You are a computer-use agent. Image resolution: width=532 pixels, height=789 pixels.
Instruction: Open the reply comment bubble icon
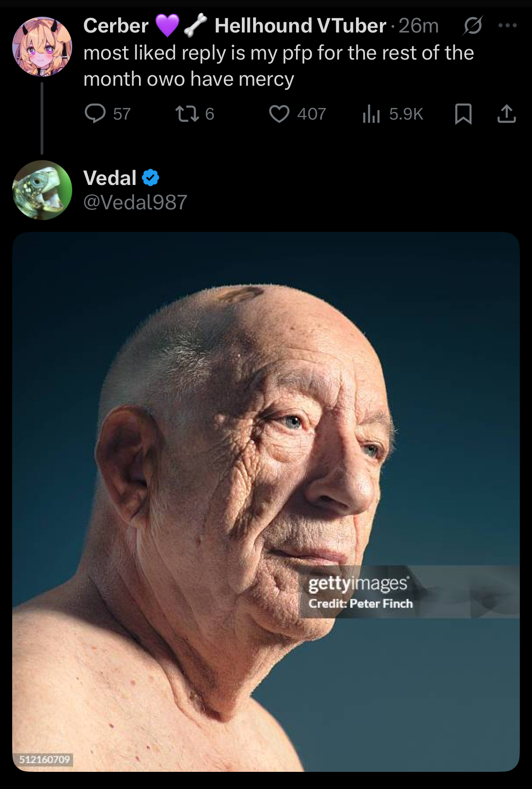(x=95, y=114)
